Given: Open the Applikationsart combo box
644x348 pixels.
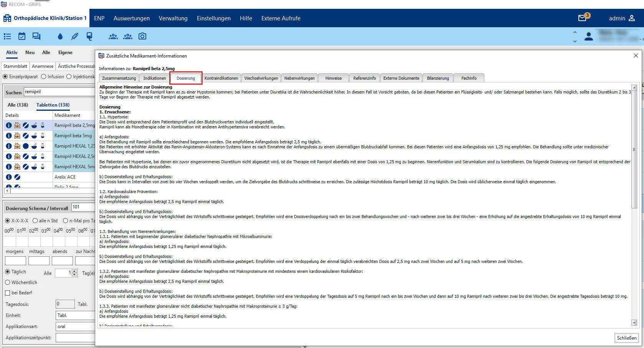Looking at the screenshot, I should [75, 327].
